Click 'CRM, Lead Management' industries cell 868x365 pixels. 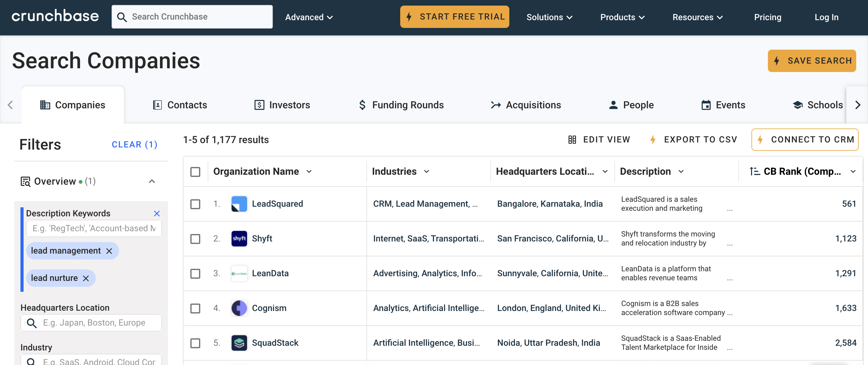[425, 204]
